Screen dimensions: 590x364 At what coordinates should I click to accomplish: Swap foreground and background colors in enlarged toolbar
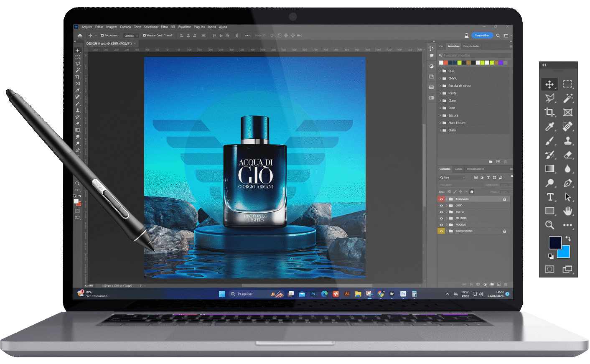pyautogui.click(x=568, y=238)
